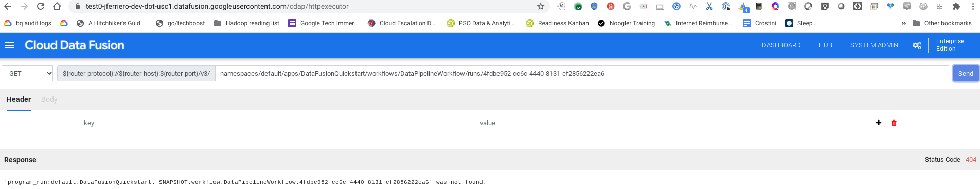Viewport: 980px width, 189px height.
Task: Reload the page in the browser
Action: pos(41,6)
